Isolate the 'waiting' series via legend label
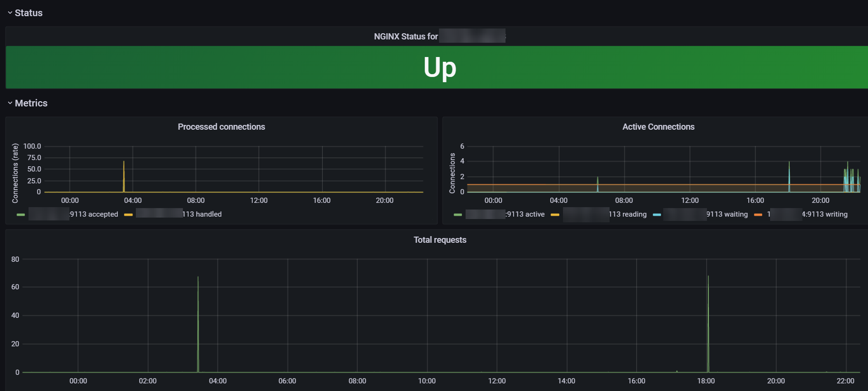 [x=727, y=214]
